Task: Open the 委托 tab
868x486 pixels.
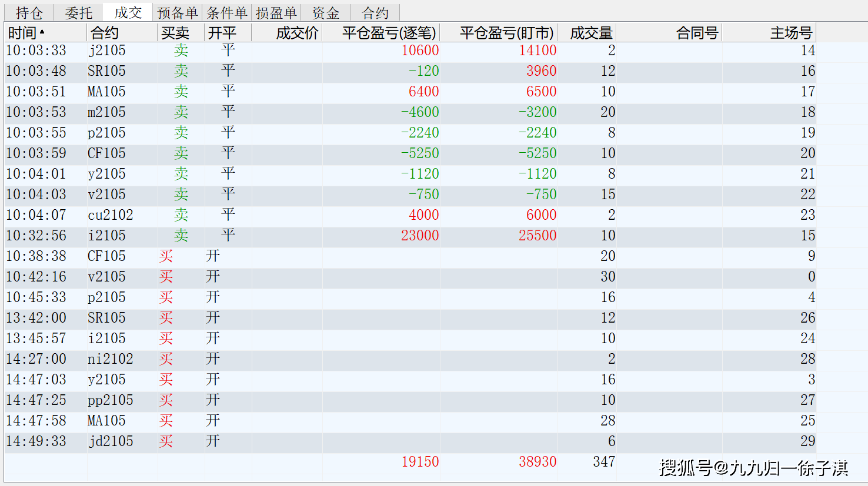Action: tap(78, 13)
